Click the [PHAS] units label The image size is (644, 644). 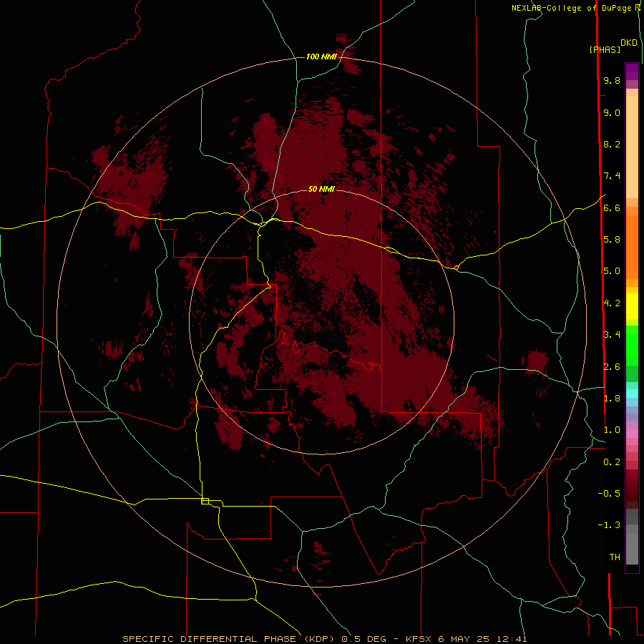coord(605,49)
